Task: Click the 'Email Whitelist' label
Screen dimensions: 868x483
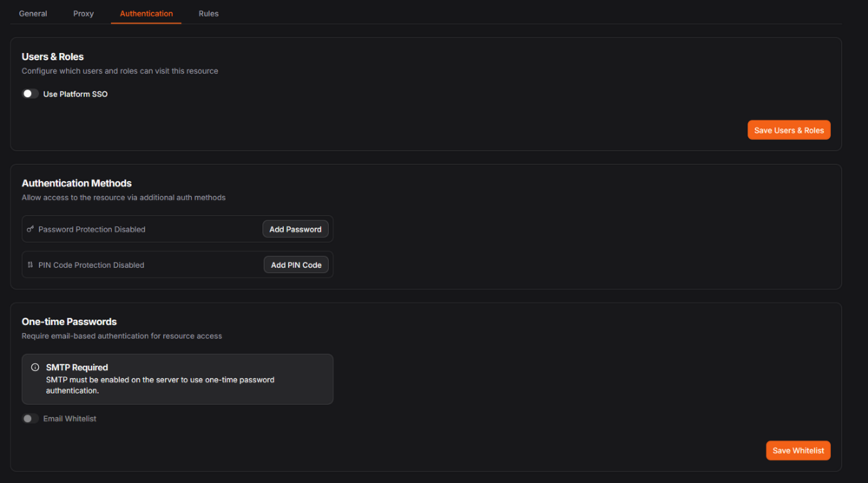Action: click(x=69, y=419)
